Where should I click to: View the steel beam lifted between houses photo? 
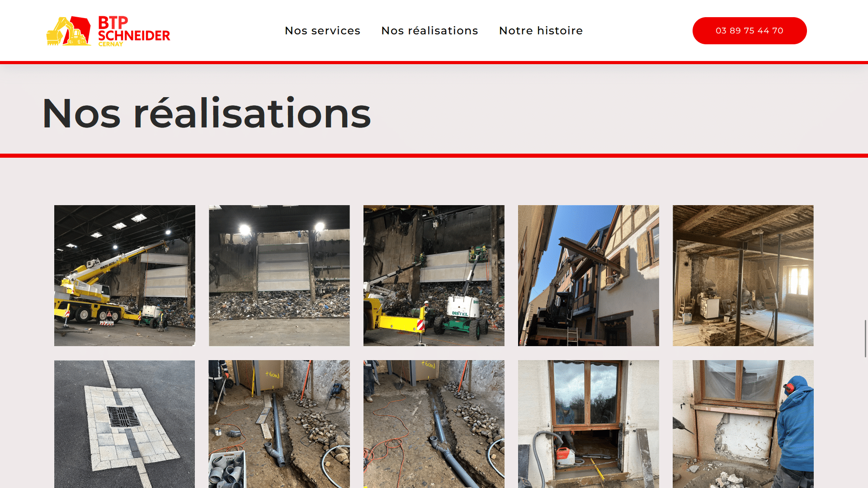point(589,276)
